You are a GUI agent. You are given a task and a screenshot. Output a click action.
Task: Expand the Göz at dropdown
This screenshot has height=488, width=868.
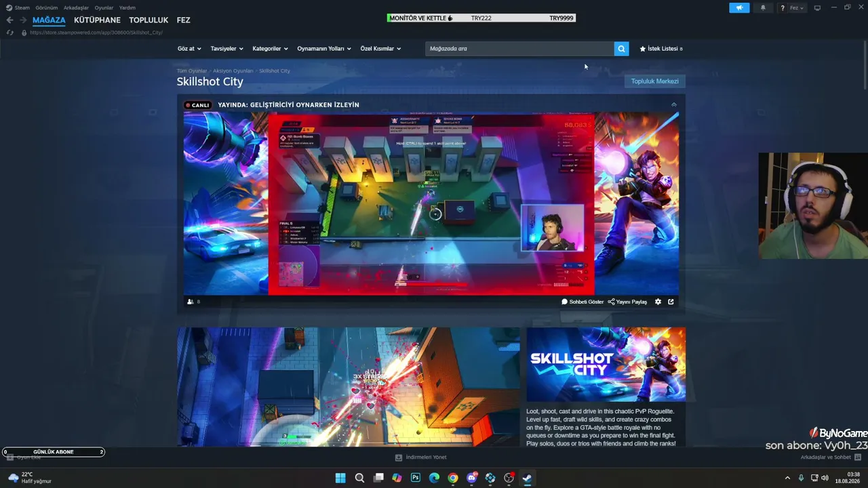(189, 49)
